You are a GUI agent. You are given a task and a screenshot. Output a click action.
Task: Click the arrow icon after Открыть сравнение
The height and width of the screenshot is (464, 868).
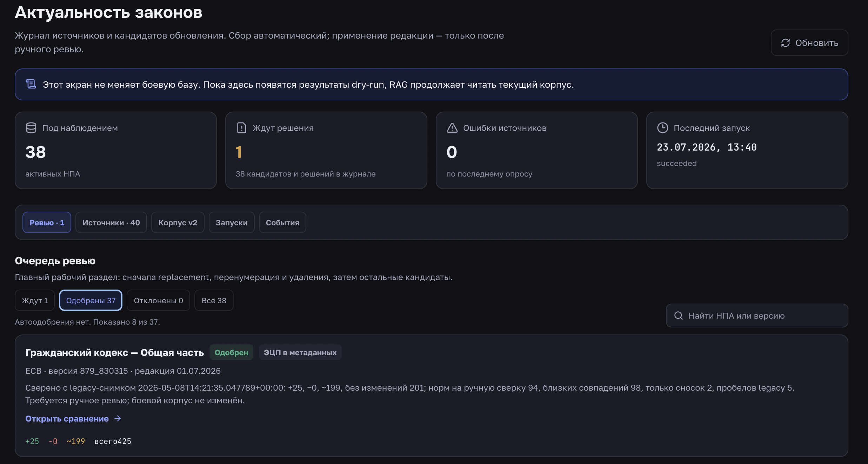118,418
